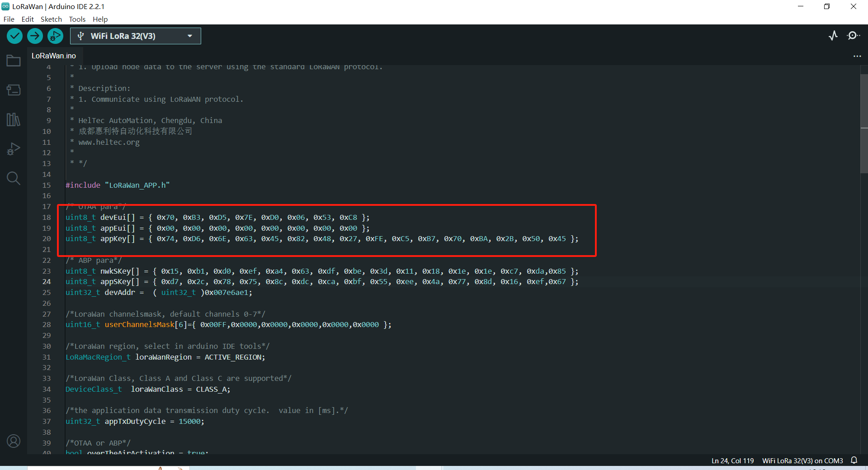The width and height of the screenshot is (868, 470).
Task: Click the editor vertical scrollbar
Action: coord(864,124)
